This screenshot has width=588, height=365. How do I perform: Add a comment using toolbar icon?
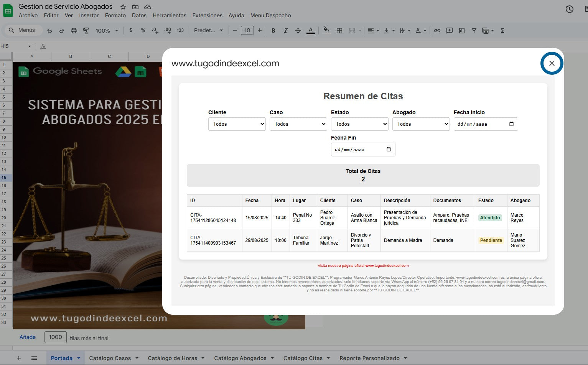[x=450, y=31]
